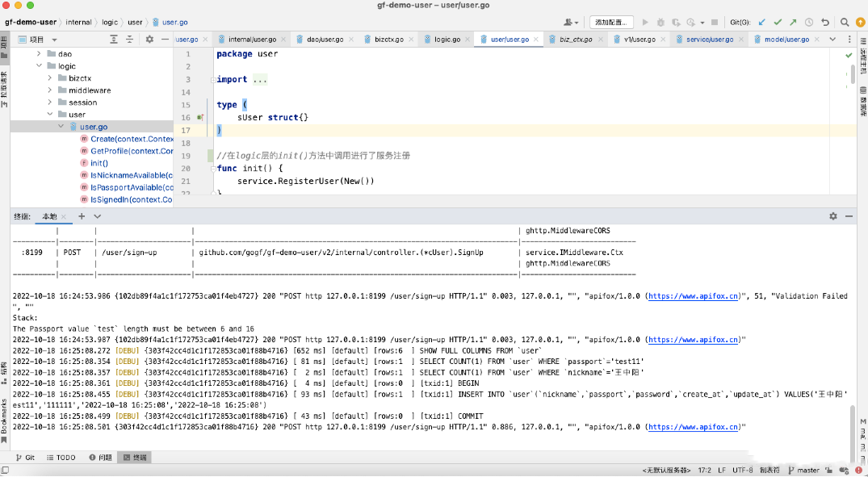Screen dimensions: 868x477
Task: Click the internal breadcrumb in the navigation bar
Action: tap(78, 22)
